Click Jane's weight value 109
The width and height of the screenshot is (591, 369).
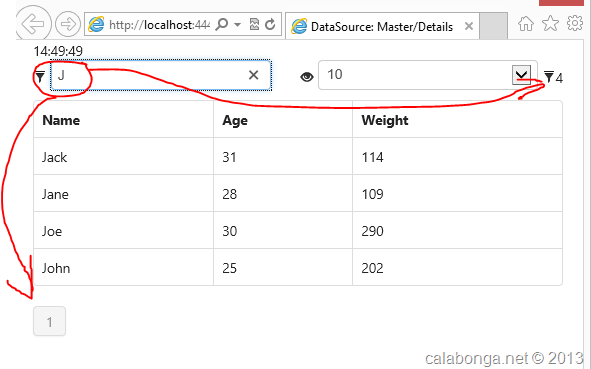click(x=372, y=194)
